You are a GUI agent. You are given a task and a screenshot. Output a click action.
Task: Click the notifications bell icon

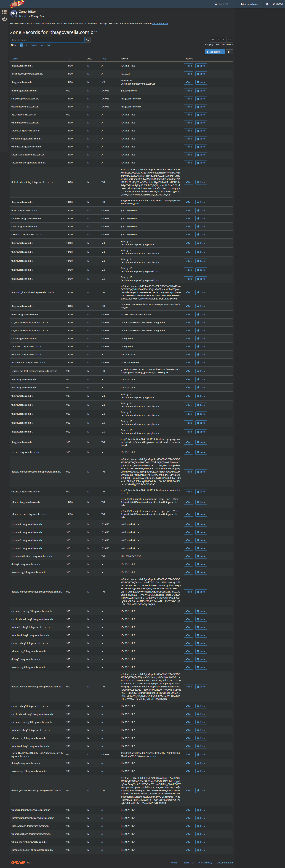click(267, 4)
